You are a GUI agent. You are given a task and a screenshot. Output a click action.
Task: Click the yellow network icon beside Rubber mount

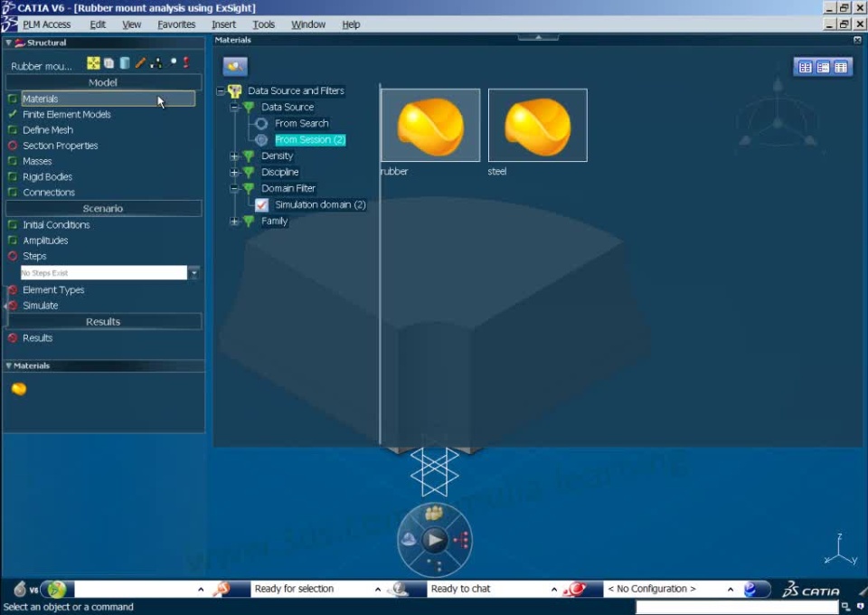point(93,63)
